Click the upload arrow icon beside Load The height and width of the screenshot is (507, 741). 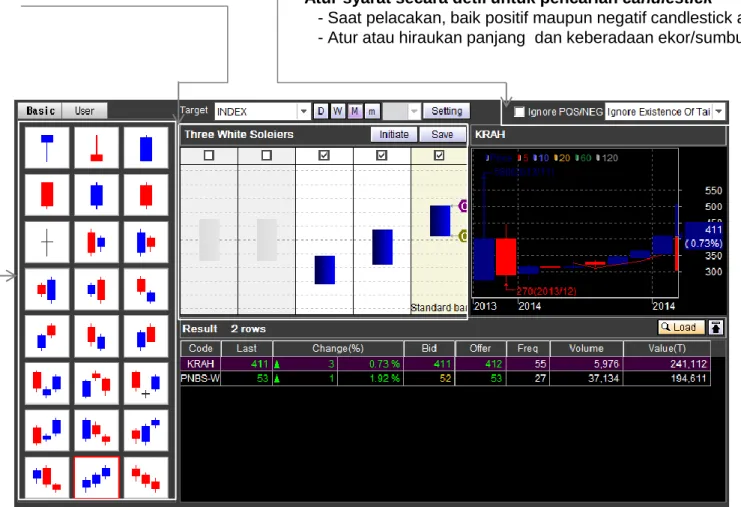click(x=716, y=327)
